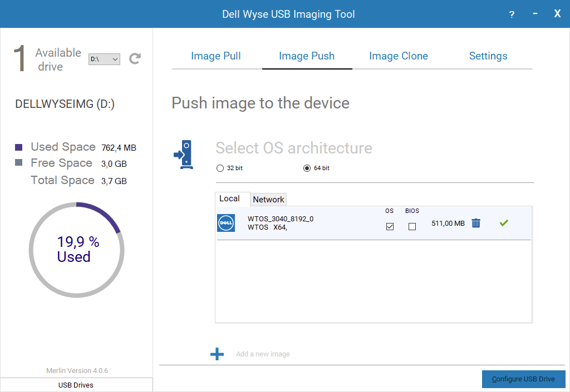This screenshot has width=570, height=392.
Task: Click the green checkmark on WTOS image row
Action: (x=504, y=223)
